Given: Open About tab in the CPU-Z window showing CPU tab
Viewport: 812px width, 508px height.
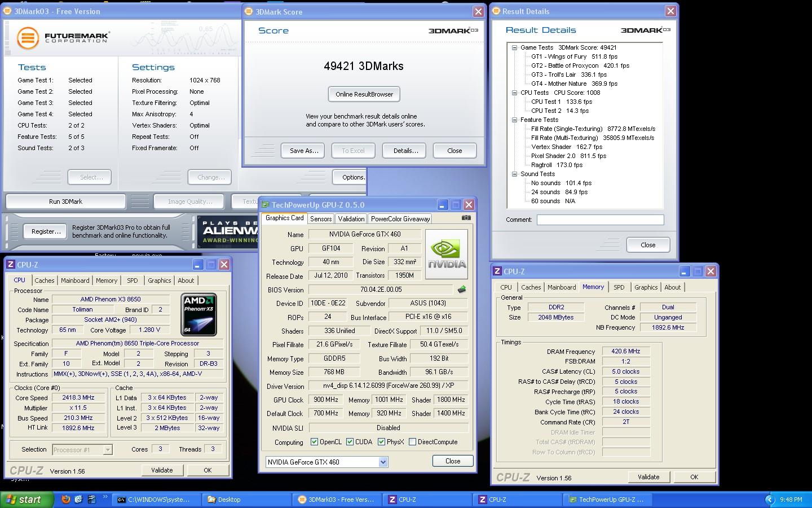Looking at the screenshot, I should tap(186, 281).
